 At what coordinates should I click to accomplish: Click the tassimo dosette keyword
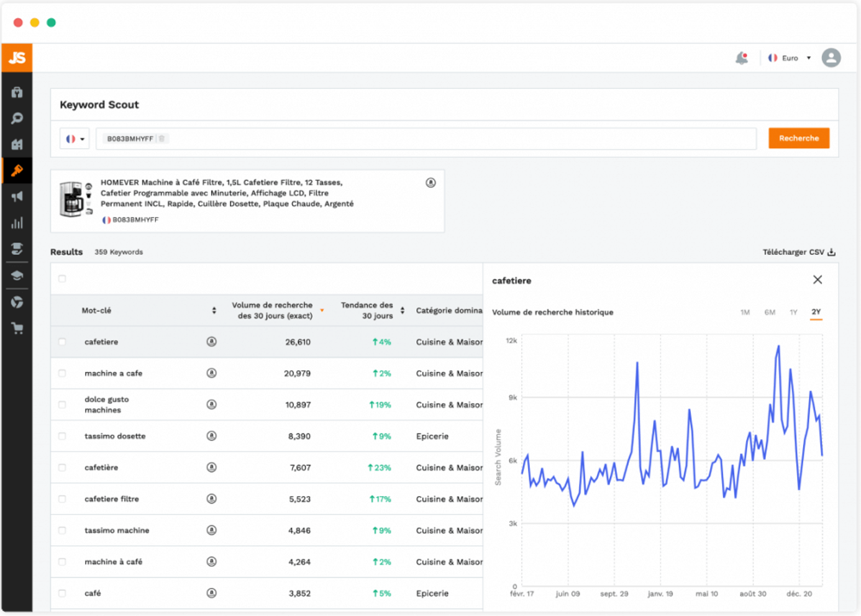pyautogui.click(x=115, y=437)
